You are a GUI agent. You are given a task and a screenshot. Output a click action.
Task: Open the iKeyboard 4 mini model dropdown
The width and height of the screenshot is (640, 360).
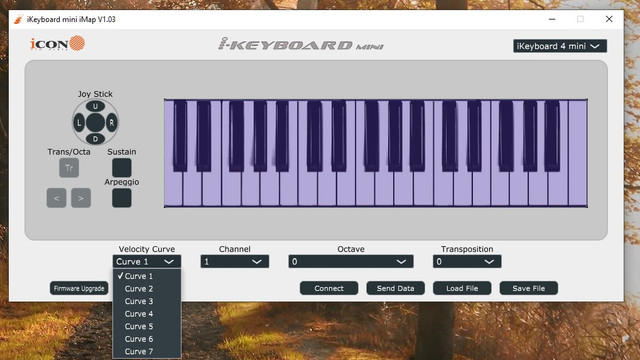pos(560,46)
